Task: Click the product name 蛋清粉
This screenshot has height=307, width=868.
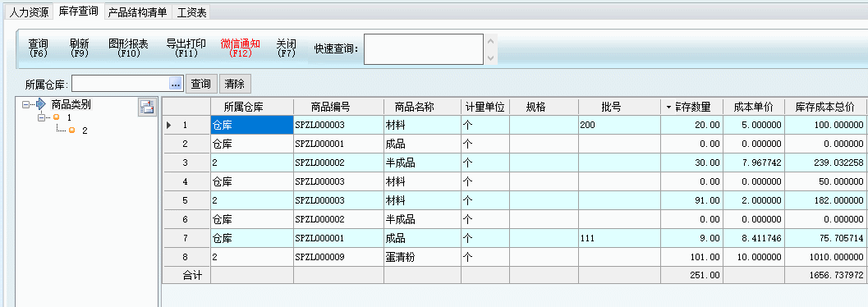Action: (x=422, y=257)
